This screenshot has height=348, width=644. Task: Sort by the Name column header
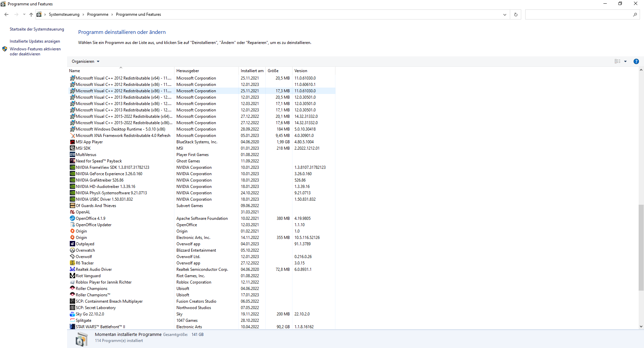121,71
